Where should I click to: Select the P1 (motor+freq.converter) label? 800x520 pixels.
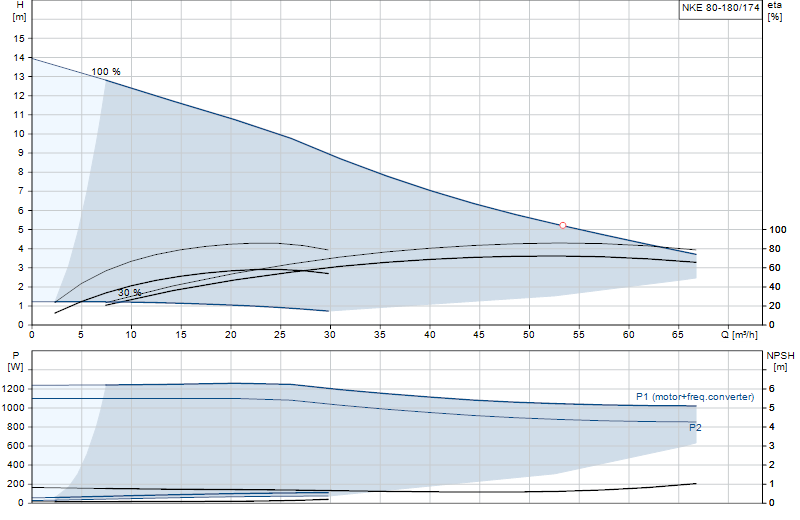click(x=695, y=397)
